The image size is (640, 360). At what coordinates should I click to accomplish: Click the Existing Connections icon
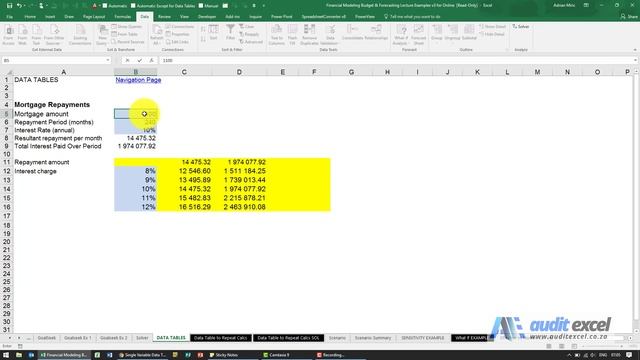coord(80,35)
